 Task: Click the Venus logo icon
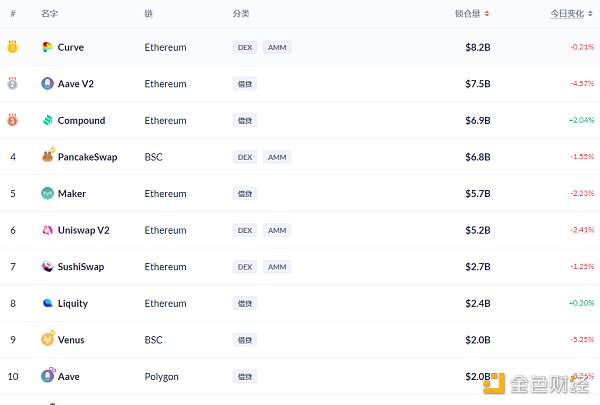pos(48,339)
